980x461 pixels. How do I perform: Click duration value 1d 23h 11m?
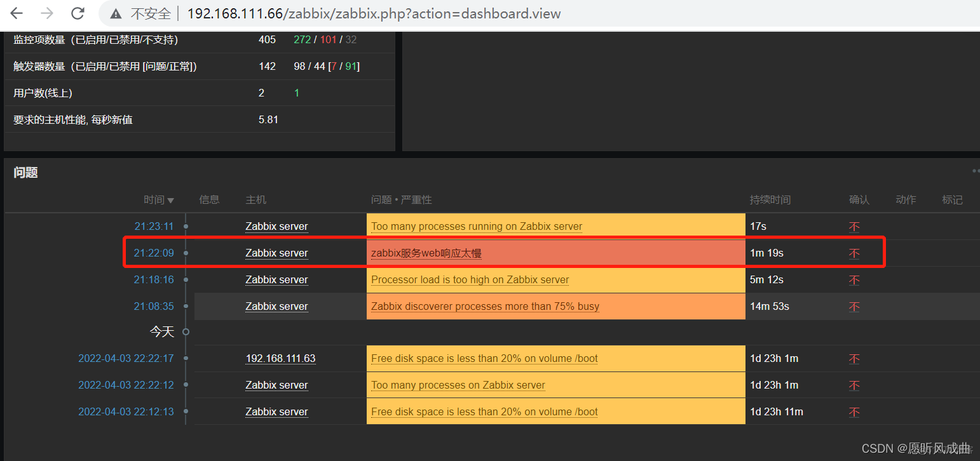point(777,411)
